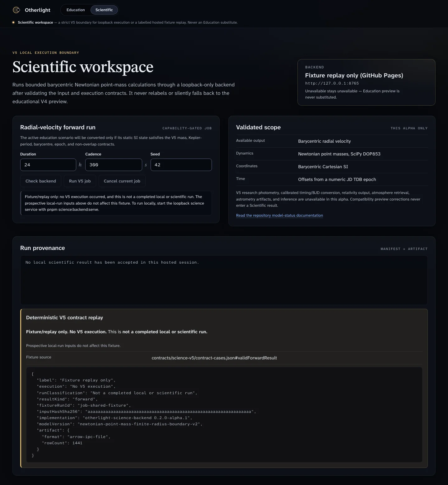The height and width of the screenshot is (485, 448).
Task: Click the "inputHashSha256" JSON line
Action: 146,412
